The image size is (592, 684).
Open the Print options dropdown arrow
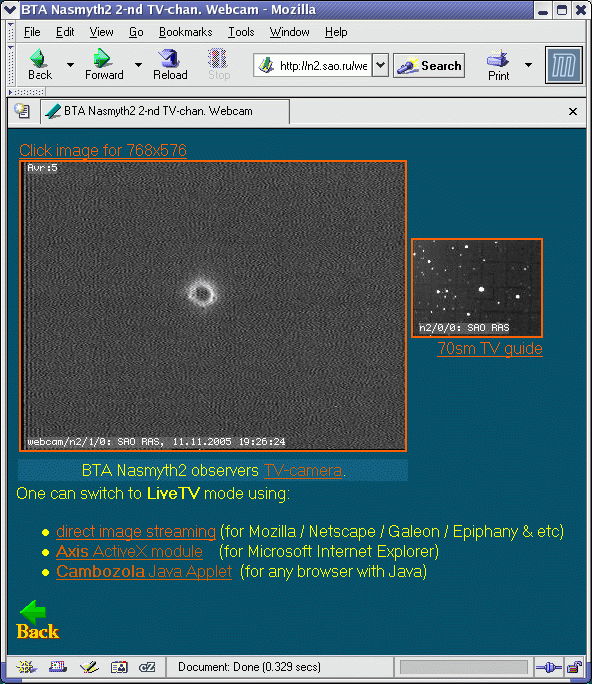[x=528, y=65]
